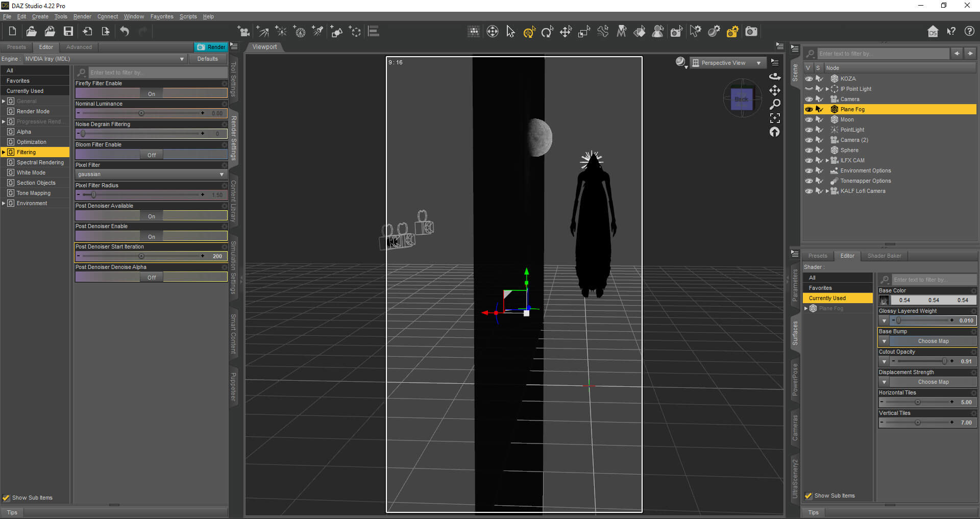Switch to the Shader Baker tab
The image size is (980, 519).
884,256
